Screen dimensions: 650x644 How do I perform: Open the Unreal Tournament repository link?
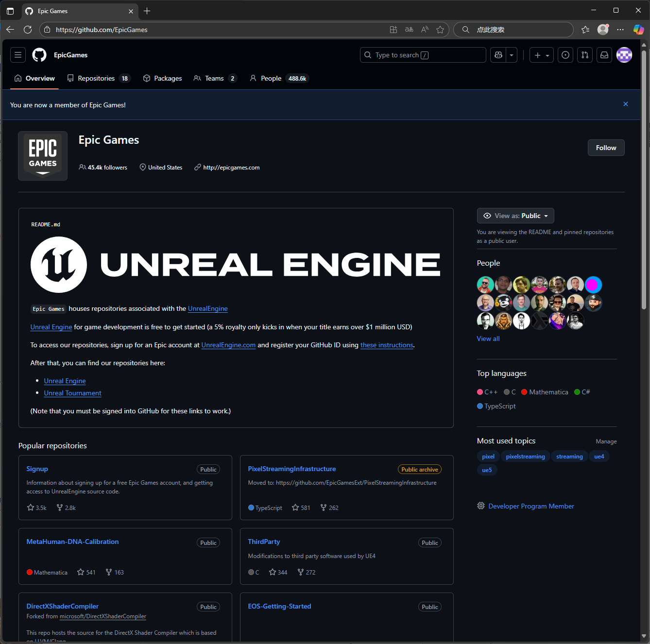coord(73,393)
